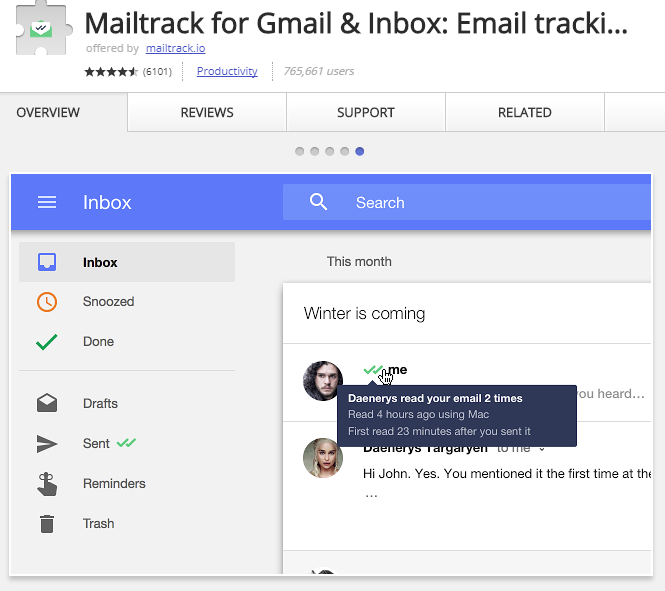Expand the to me recipient dropdown arrow
Screen dimensions: 665x591
click(542, 449)
